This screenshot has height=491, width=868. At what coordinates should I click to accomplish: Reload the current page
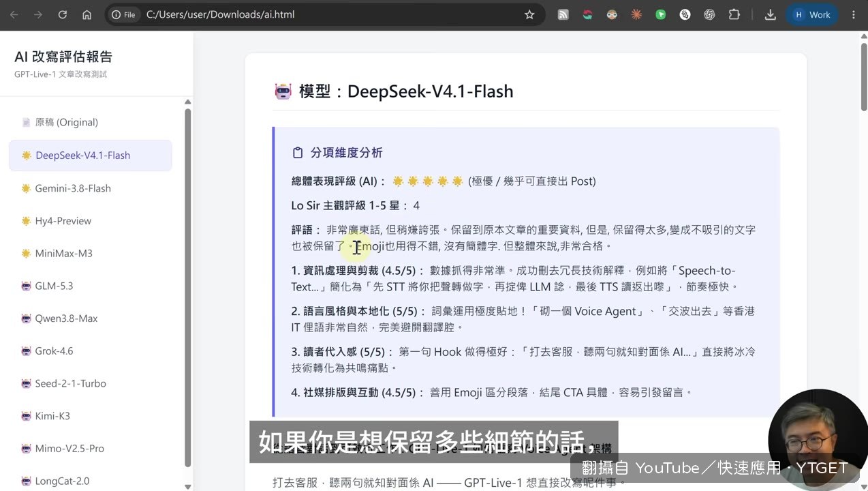pyautogui.click(x=63, y=14)
